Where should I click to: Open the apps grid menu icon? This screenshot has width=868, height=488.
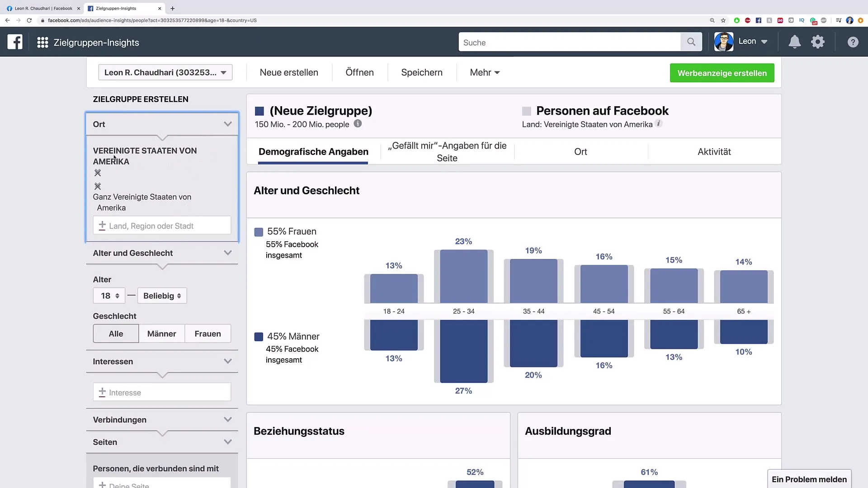point(42,42)
